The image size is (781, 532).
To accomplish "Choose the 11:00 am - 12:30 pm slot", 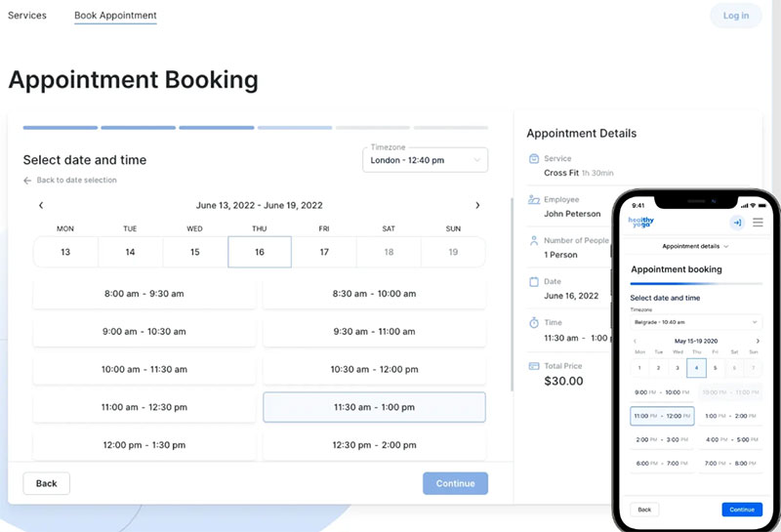I will [144, 407].
